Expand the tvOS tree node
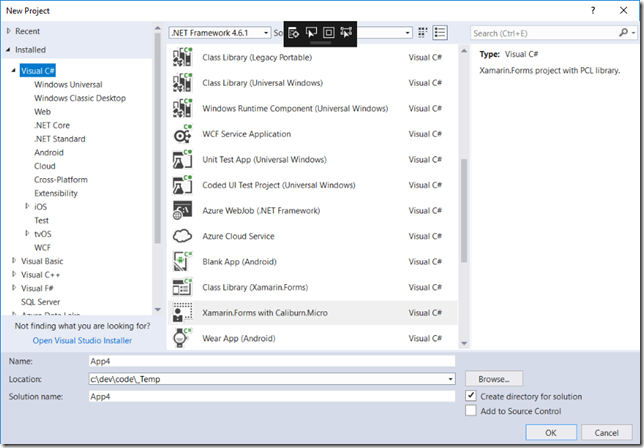The width and height of the screenshot is (644, 448). pos(27,233)
